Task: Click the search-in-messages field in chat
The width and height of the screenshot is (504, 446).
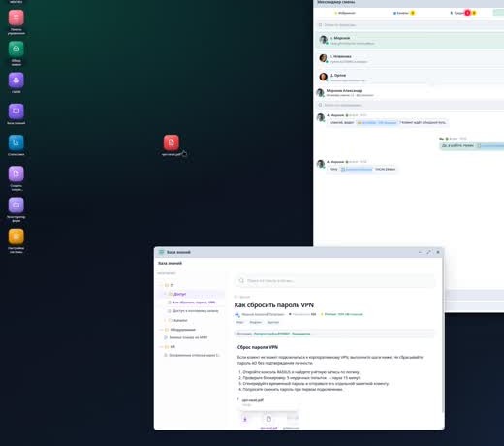Action: point(410,105)
